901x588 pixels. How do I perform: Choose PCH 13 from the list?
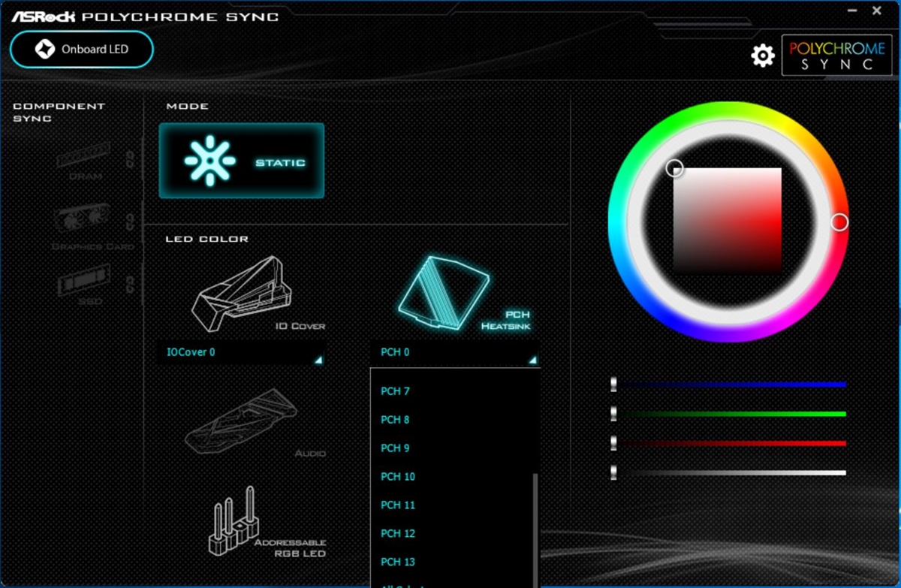tap(397, 562)
